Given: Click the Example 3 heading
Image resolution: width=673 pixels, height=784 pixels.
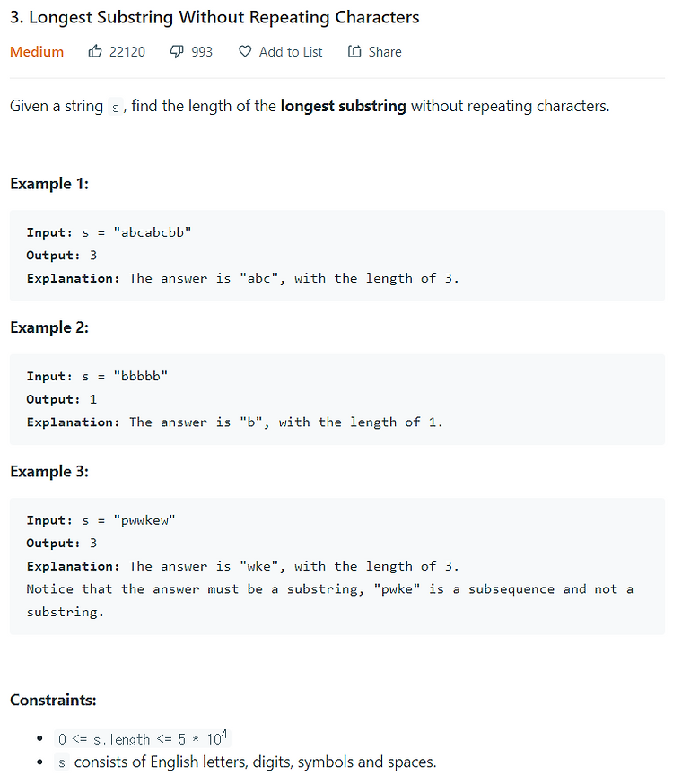Looking at the screenshot, I should 49,472.
